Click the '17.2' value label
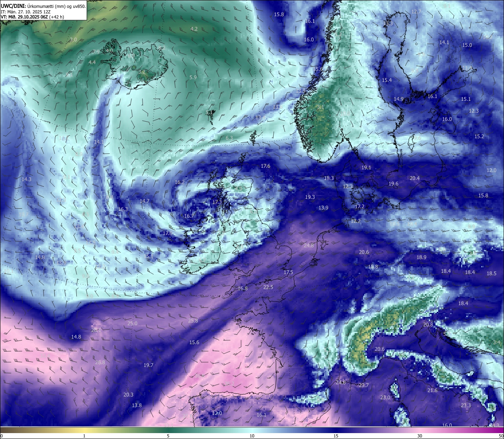 [359, 207]
